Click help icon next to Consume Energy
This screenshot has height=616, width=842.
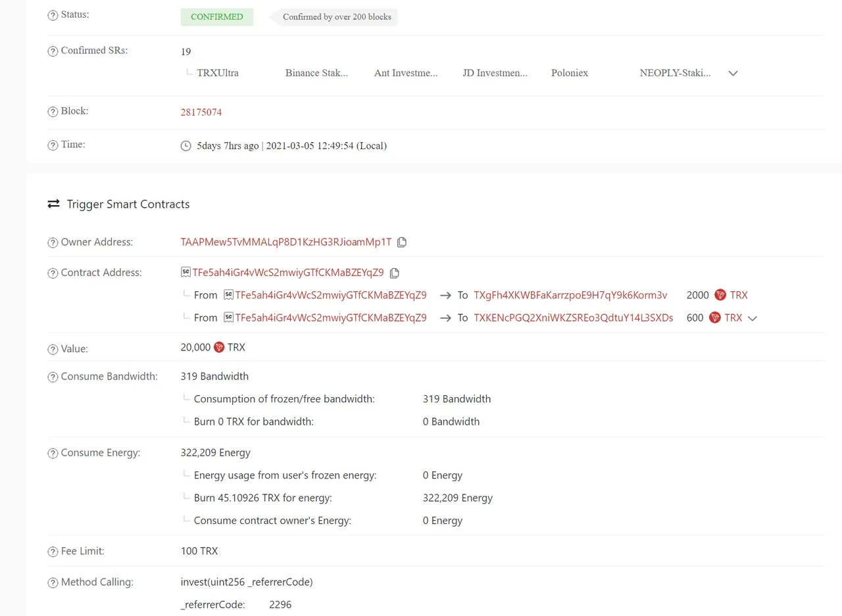[53, 454]
